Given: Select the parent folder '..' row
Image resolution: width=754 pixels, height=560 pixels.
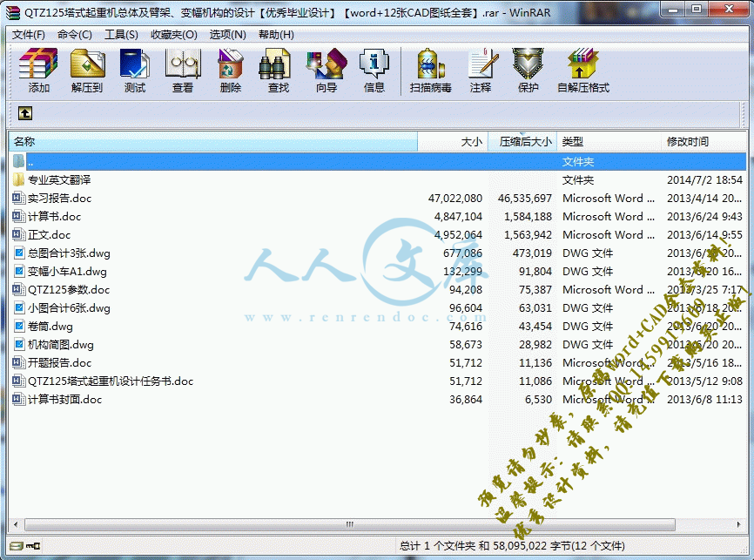Looking at the screenshot, I should pyautogui.click(x=378, y=162).
